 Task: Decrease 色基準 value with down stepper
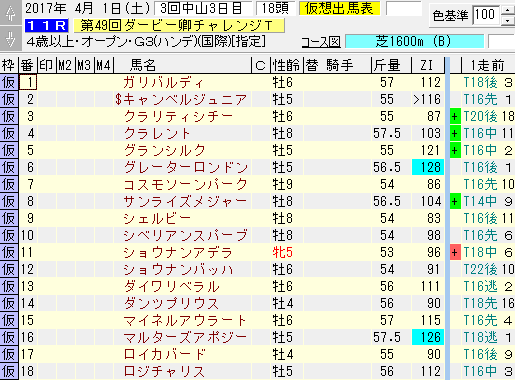(x=508, y=21)
